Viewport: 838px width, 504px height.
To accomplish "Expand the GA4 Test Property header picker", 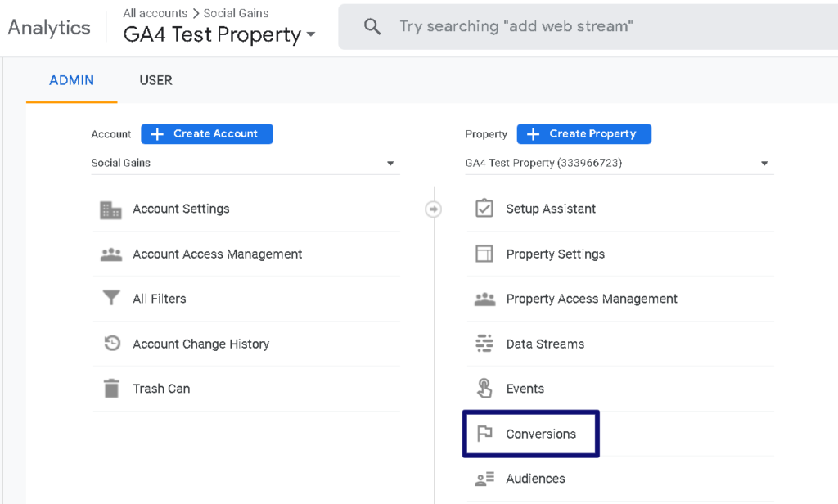I will click(219, 34).
